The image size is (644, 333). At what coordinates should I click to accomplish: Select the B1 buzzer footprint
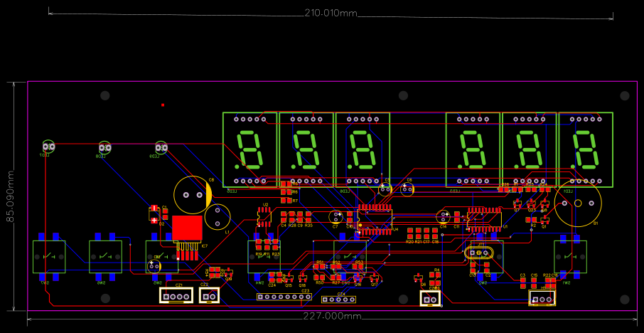tap(578, 203)
